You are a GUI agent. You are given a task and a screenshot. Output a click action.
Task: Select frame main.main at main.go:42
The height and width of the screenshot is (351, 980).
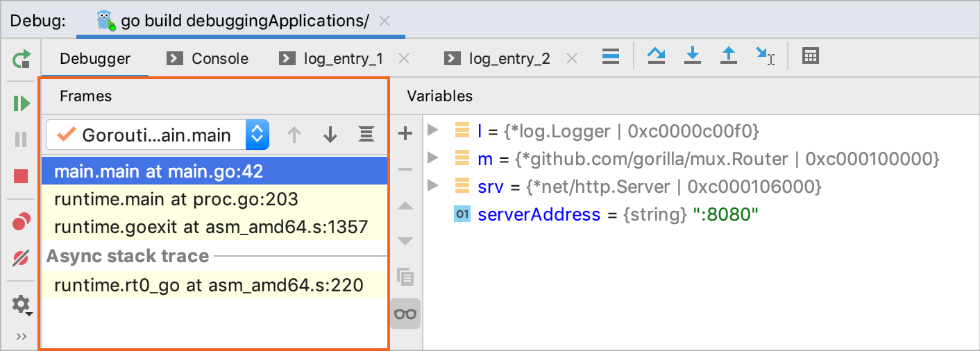(x=214, y=171)
